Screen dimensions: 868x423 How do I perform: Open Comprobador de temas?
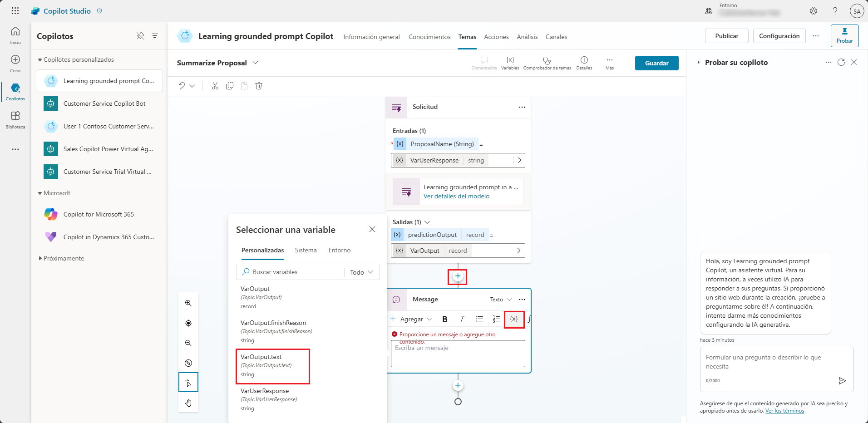click(x=547, y=63)
